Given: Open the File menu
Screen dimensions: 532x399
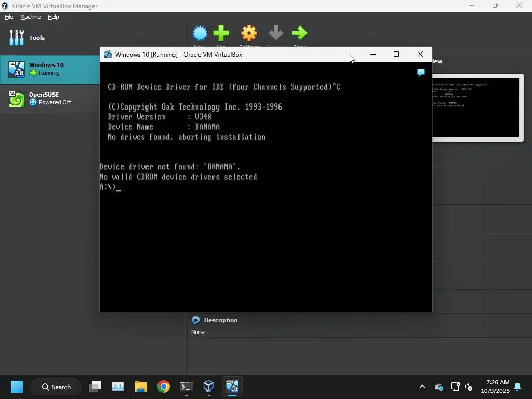Looking at the screenshot, I should coord(9,17).
